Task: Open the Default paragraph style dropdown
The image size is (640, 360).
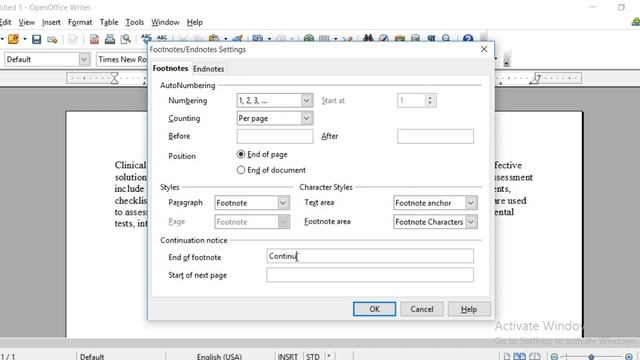Action: point(84,60)
